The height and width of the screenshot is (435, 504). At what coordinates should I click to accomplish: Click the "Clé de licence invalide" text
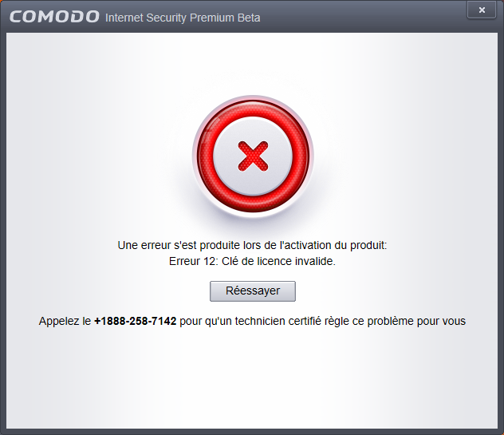click(x=278, y=261)
